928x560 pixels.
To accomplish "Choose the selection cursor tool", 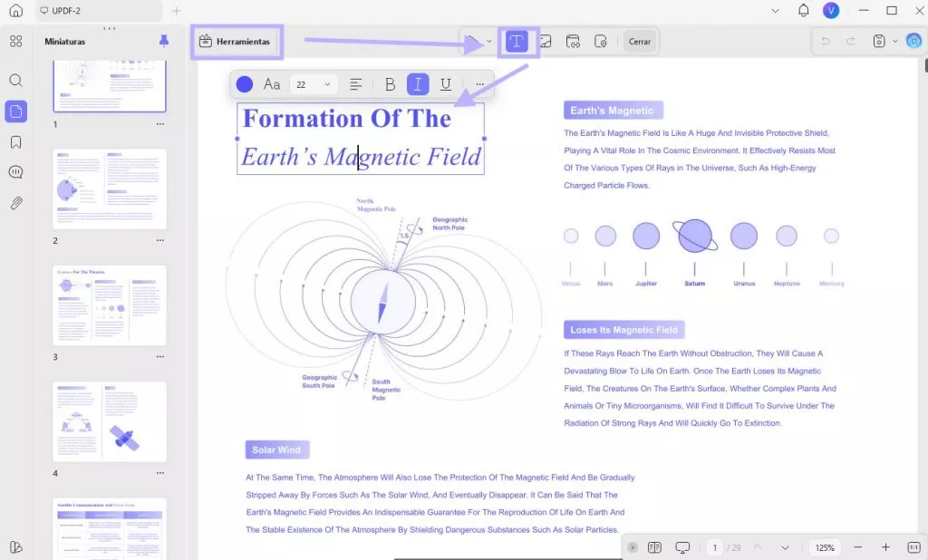I will point(471,42).
